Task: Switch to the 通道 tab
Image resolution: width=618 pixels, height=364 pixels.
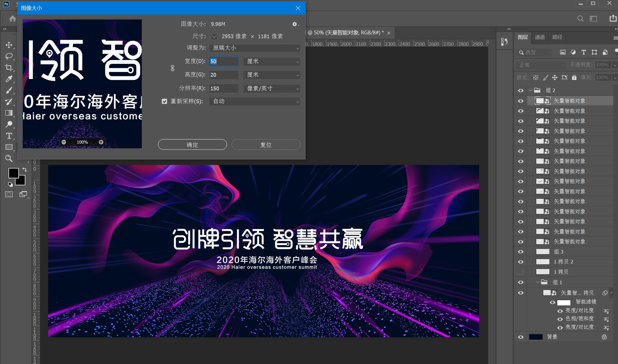Action: (540, 37)
